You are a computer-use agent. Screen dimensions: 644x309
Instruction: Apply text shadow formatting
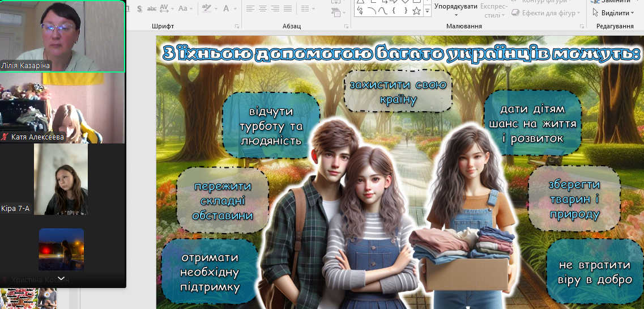point(139,9)
